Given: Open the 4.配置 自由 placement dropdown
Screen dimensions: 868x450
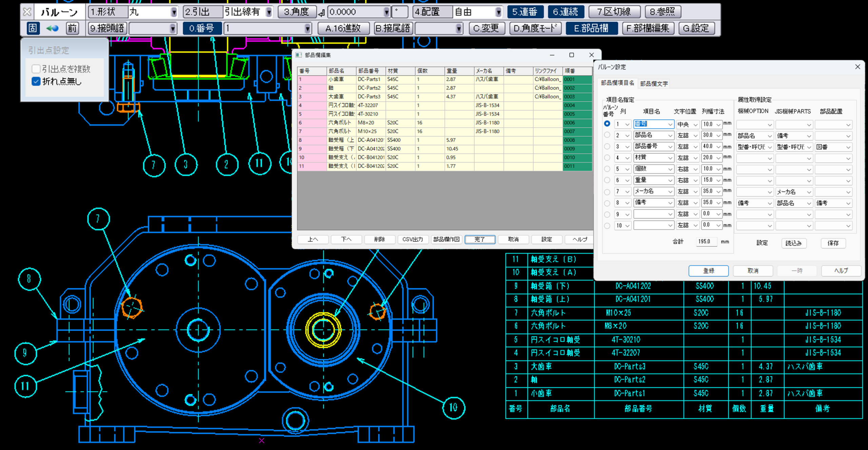Looking at the screenshot, I should point(498,12).
